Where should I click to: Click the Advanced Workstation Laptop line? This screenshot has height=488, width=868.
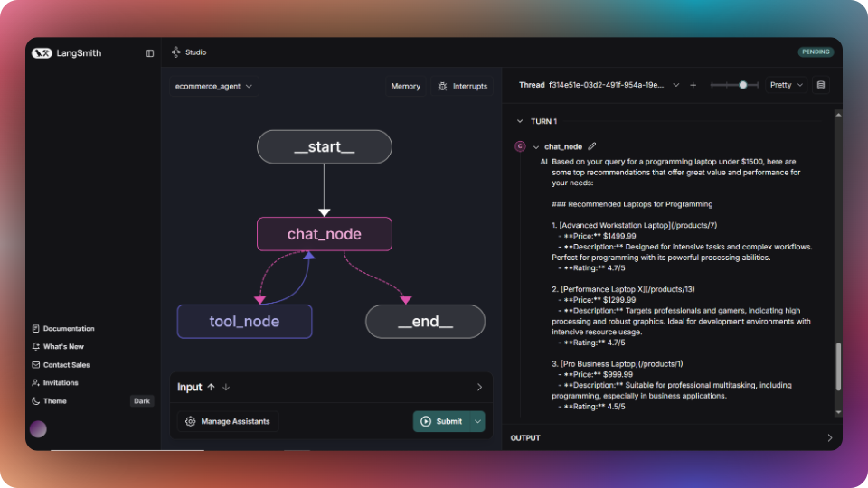635,225
